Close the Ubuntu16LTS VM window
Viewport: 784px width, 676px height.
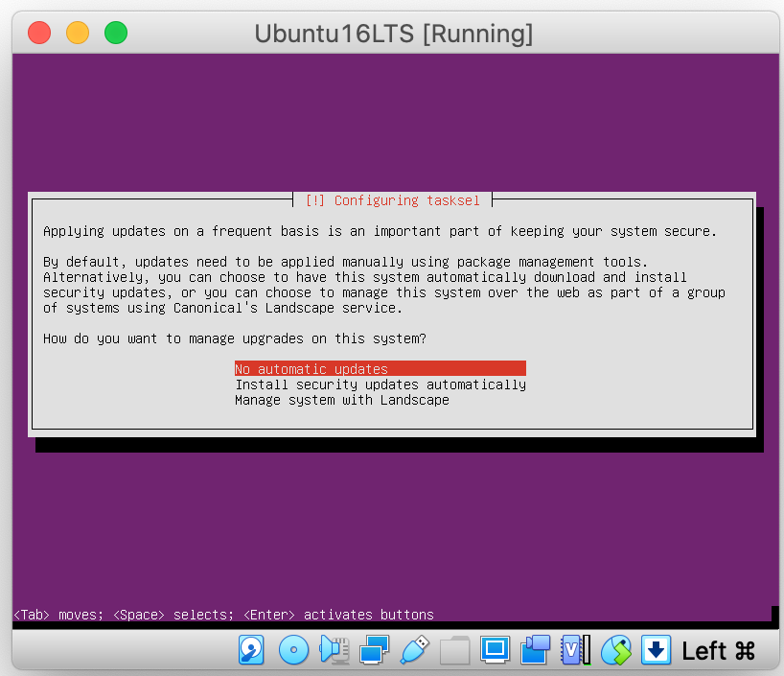pyautogui.click(x=39, y=33)
